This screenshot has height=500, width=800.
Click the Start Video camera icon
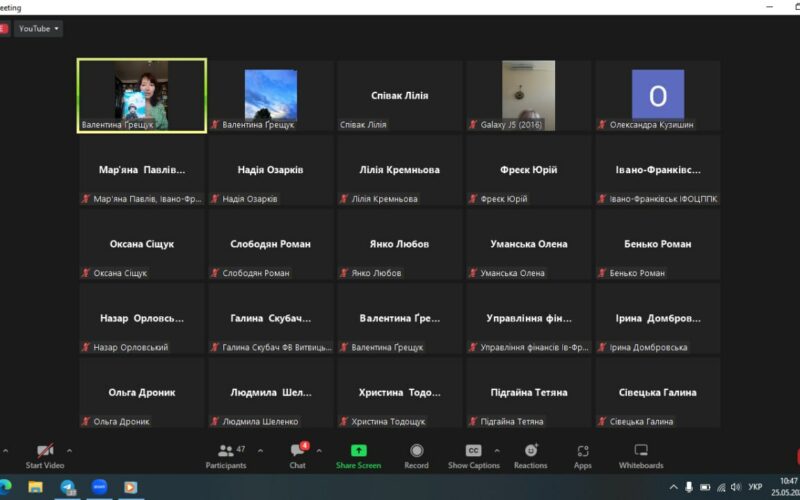(45, 451)
